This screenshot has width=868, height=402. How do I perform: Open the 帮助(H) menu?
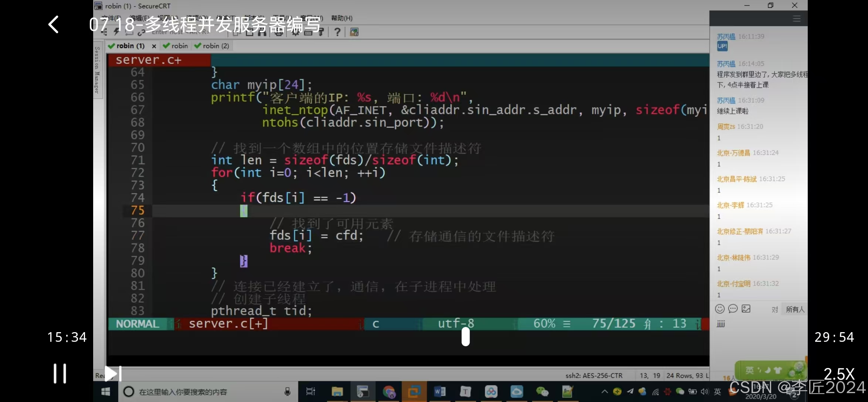(x=342, y=18)
